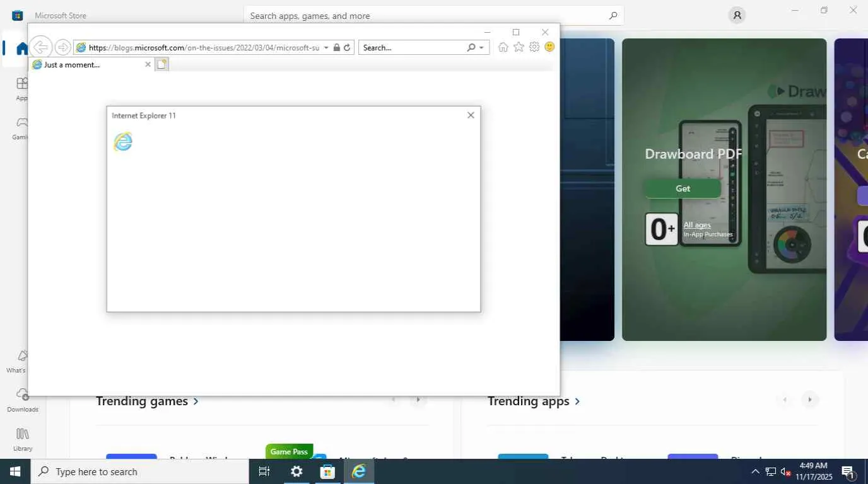Open the Favorites star in Internet Explorer
The height and width of the screenshot is (484, 868).
click(519, 47)
